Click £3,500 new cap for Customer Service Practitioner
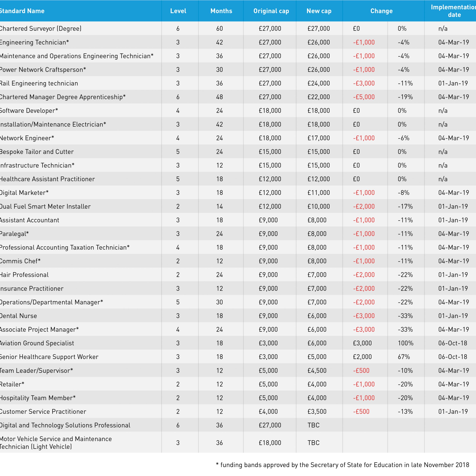This screenshot has width=476, height=476. coord(317,412)
